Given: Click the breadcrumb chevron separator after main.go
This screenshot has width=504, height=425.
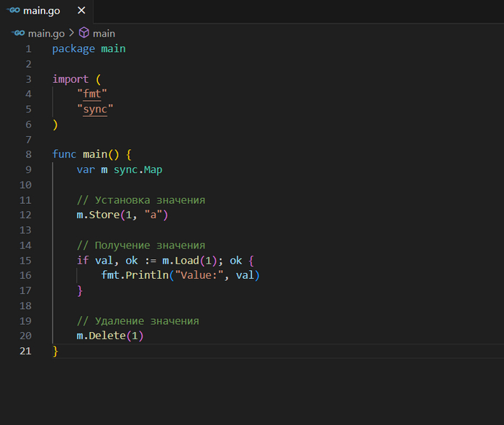Looking at the screenshot, I should coord(71,33).
